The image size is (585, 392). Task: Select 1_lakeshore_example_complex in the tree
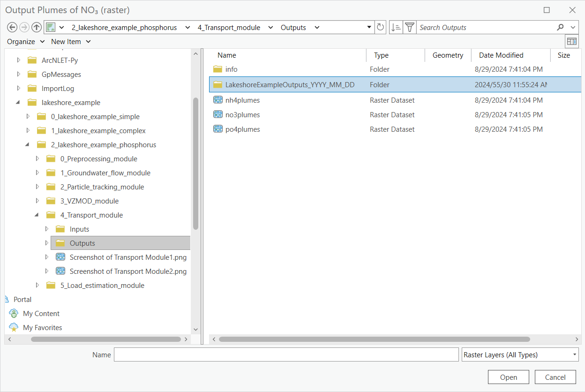pyautogui.click(x=98, y=130)
